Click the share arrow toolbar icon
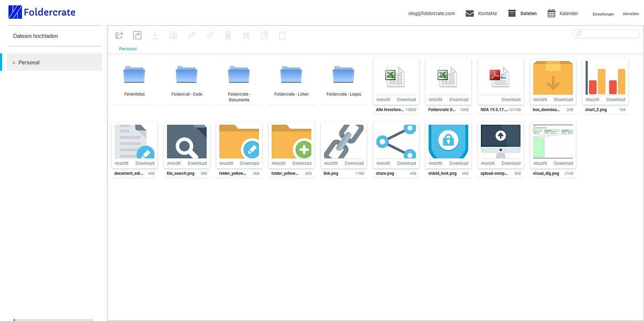644x321 pixels. click(137, 35)
